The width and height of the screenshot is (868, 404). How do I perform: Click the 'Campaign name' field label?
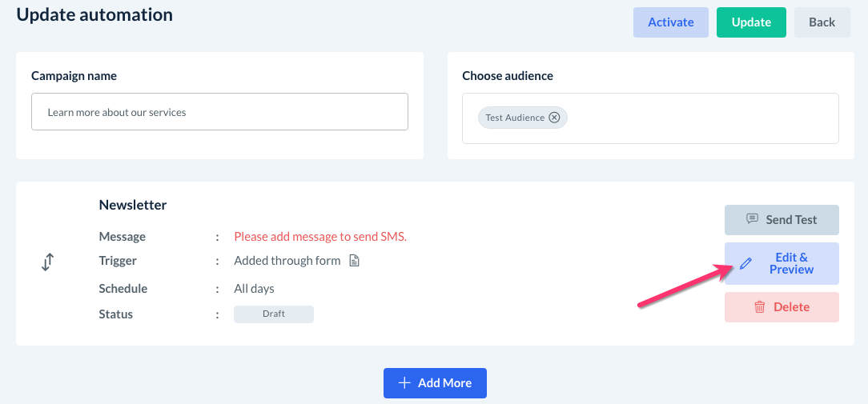(x=74, y=76)
